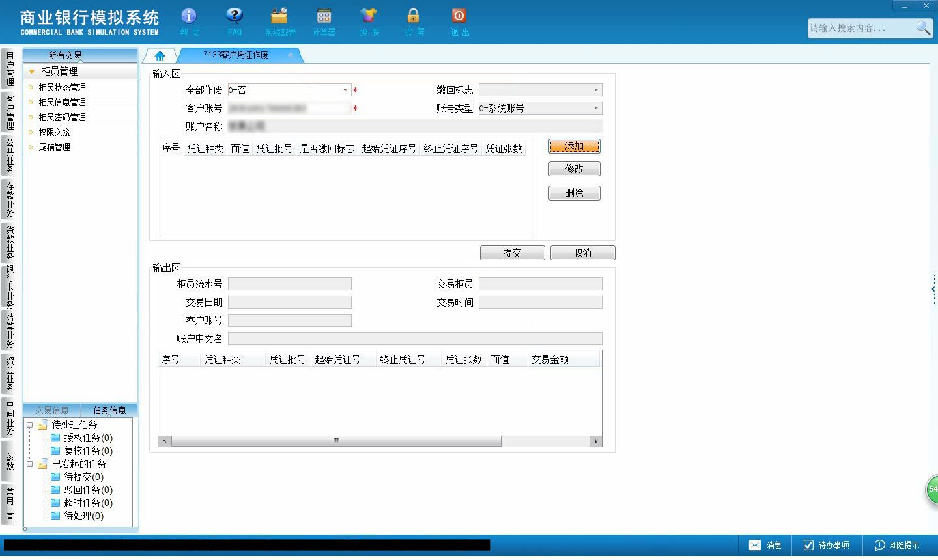Select the 存款业务 side tab

point(10,199)
